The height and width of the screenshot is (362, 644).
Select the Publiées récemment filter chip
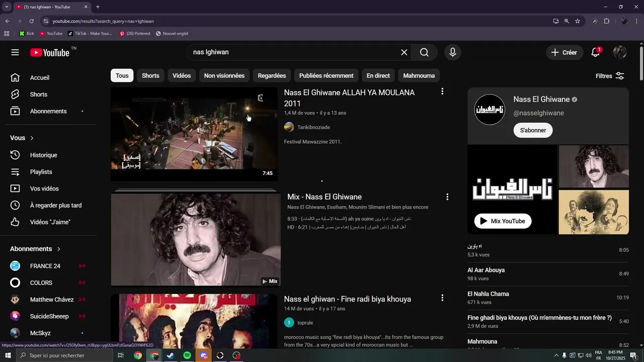pyautogui.click(x=326, y=75)
